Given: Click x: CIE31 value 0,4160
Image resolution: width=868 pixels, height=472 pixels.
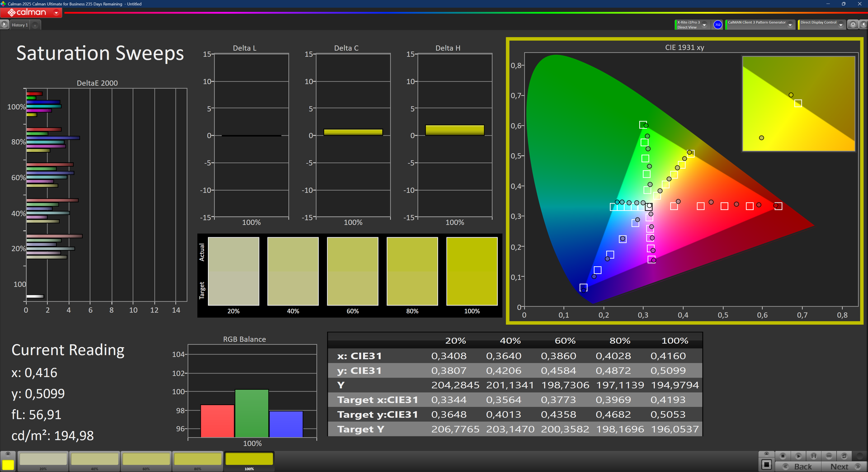Looking at the screenshot, I should [668, 356].
